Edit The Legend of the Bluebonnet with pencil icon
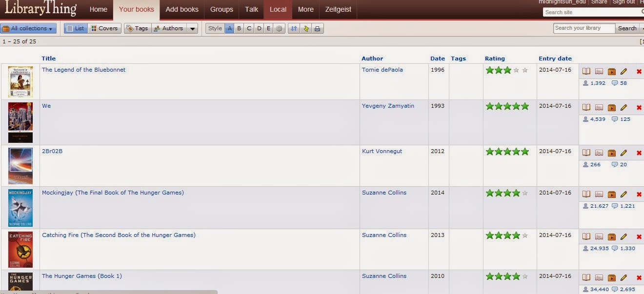This screenshot has width=644, height=294. point(624,71)
